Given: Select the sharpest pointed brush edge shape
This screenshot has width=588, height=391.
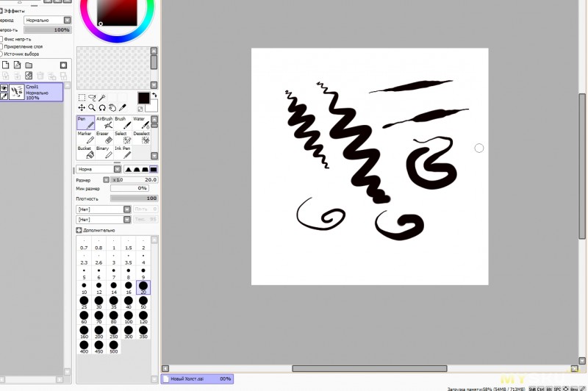Looking at the screenshot, I should pyautogui.click(x=129, y=170).
